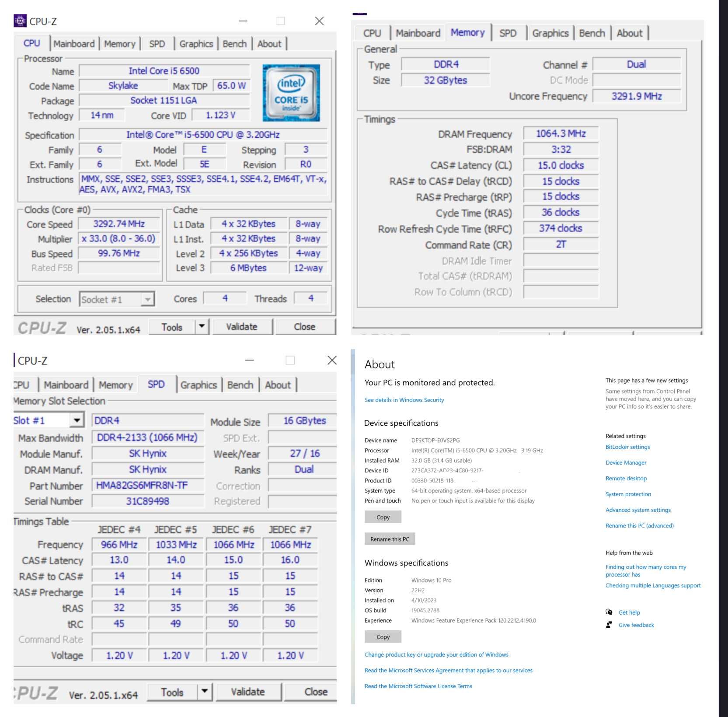
Task: Click the Give feedback link
Action: (636, 625)
